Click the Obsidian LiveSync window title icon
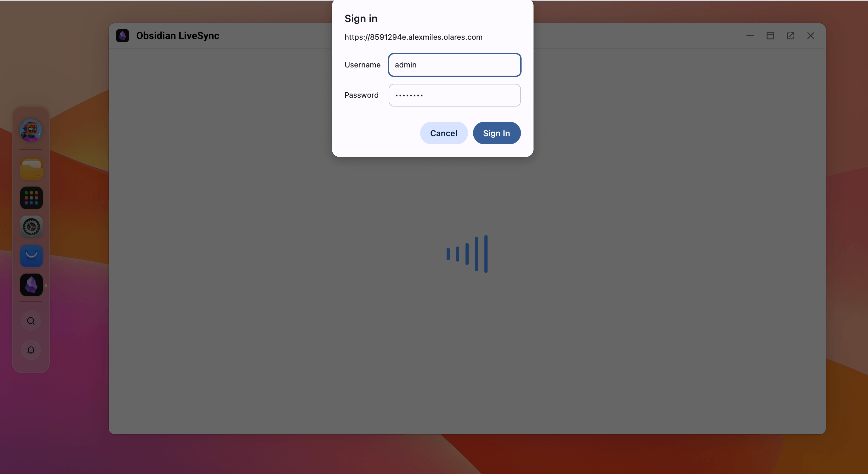The width and height of the screenshot is (868, 474). pyautogui.click(x=122, y=36)
